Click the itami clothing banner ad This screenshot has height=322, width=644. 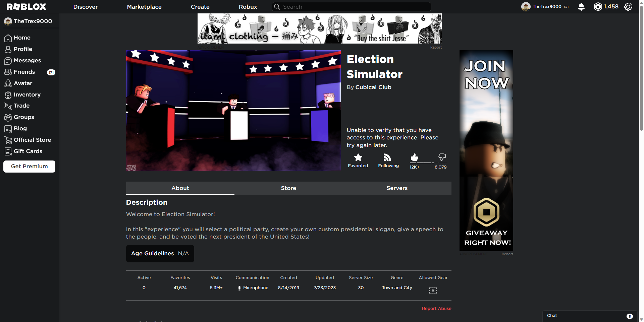[319, 28]
